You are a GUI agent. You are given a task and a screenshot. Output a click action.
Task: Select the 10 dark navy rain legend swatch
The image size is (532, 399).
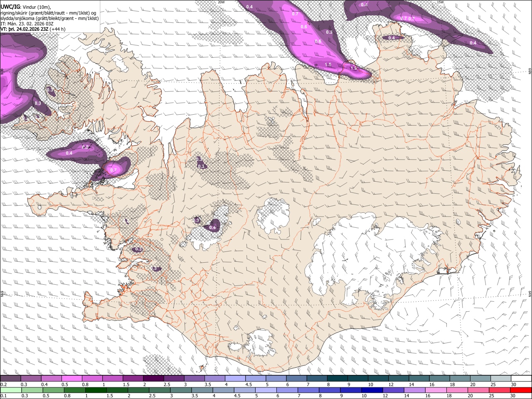[372, 390]
